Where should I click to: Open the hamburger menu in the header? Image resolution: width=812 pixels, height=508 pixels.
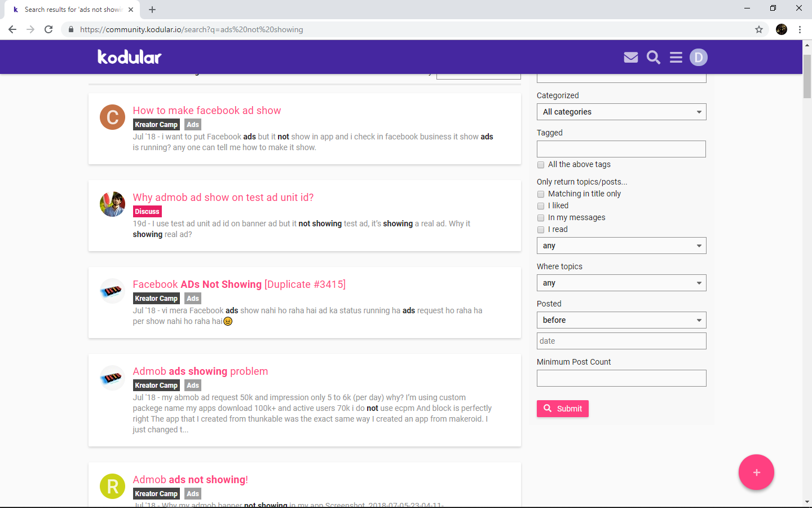point(676,57)
